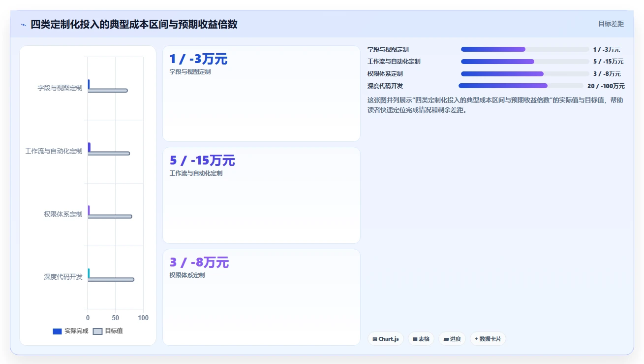Click 权限体系定制 caption in the bottom card
This screenshot has width=644, height=364.
[187, 275]
